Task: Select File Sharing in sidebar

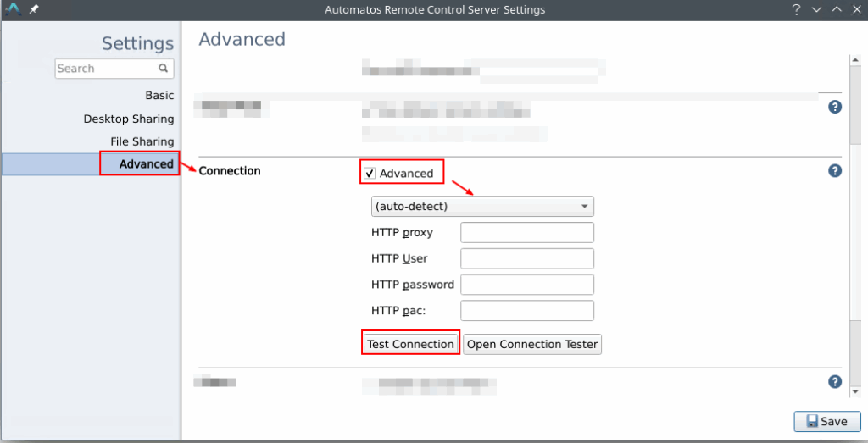Action: point(142,141)
